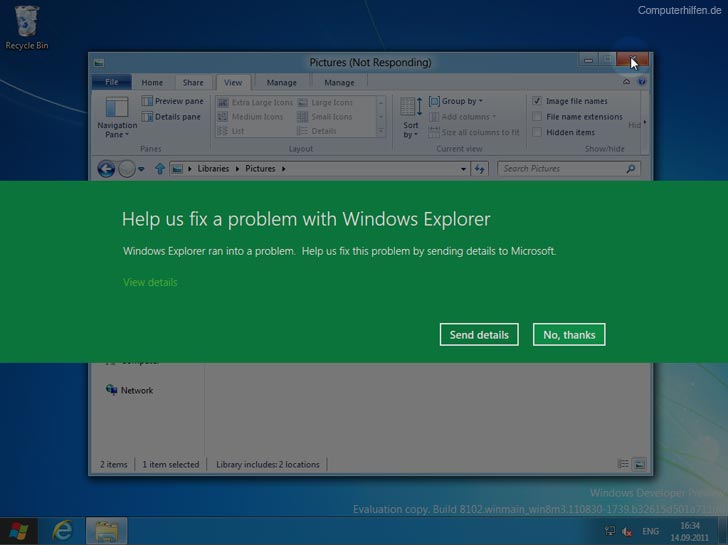Open the first Manage tab

coord(281,82)
